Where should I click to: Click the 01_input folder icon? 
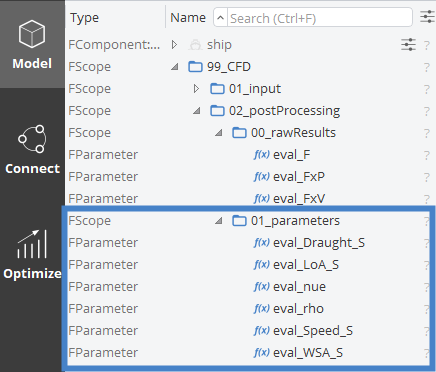pos(217,89)
